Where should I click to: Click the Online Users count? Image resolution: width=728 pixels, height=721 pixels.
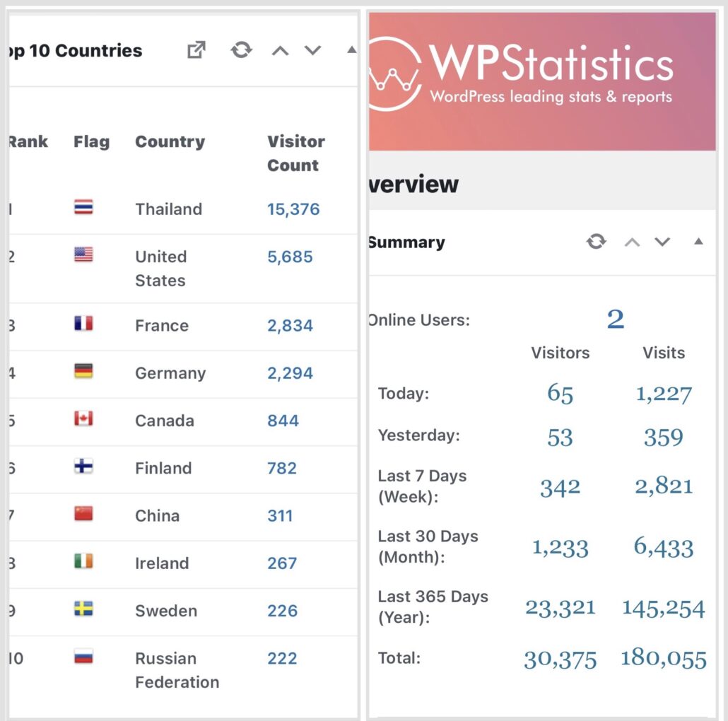(615, 320)
